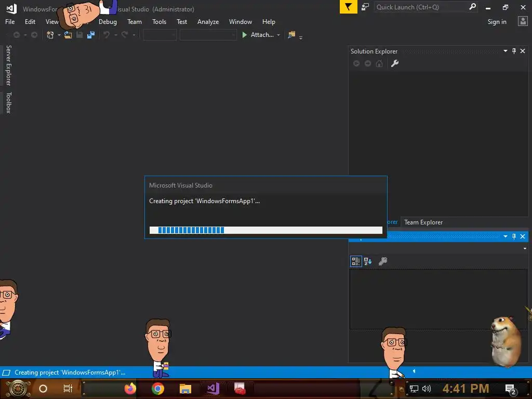Toggle Alphabetical sort in Properties
The width and height of the screenshot is (532, 399).
tap(368, 261)
